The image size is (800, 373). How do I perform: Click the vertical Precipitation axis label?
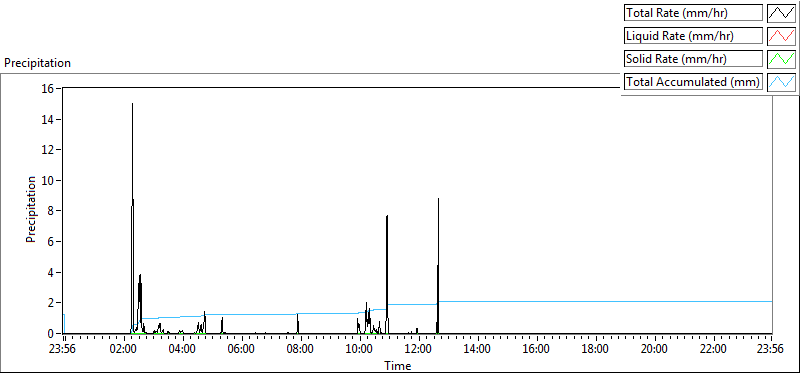pyautogui.click(x=31, y=210)
